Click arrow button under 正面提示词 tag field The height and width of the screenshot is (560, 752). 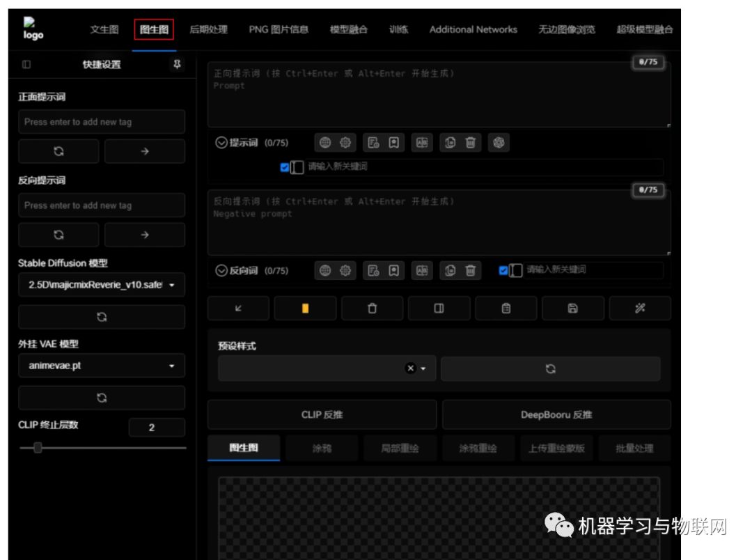(x=145, y=151)
